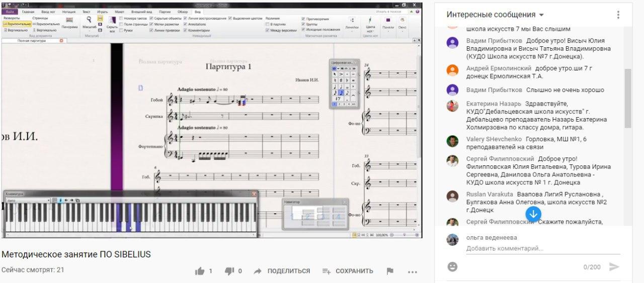Open the Нотация ribbon tab
This screenshot has width=644, height=283.
pos(69,12)
